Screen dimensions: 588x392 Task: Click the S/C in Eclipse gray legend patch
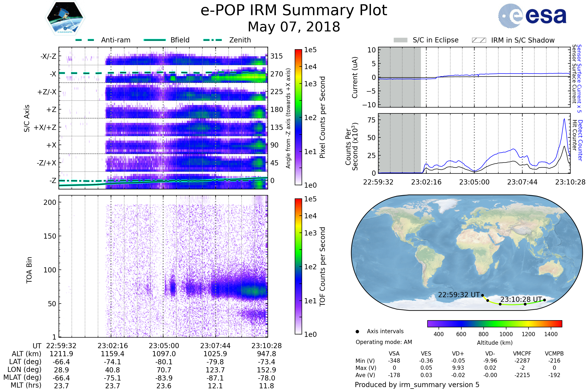pyautogui.click(x=400, y=40)
